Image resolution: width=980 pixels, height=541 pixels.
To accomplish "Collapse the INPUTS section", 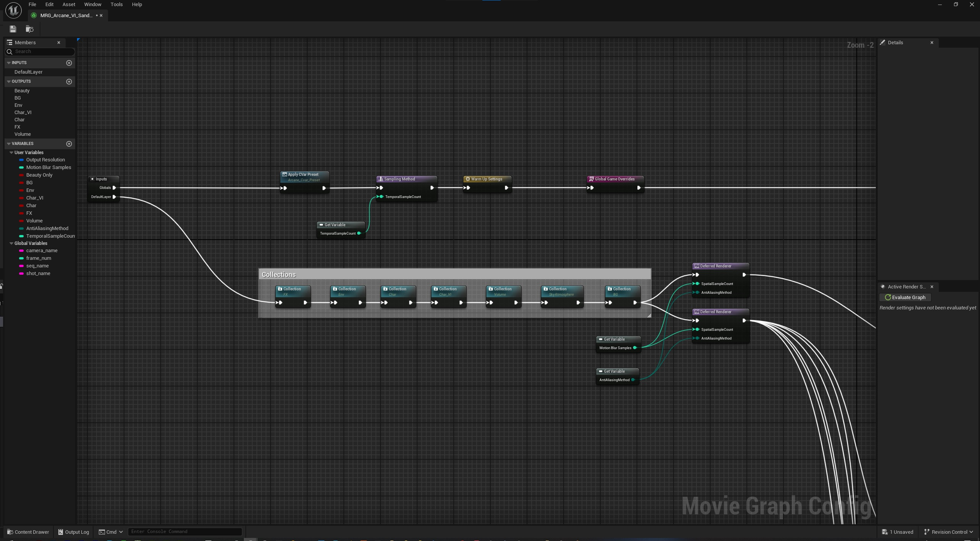I will (9, 63).
